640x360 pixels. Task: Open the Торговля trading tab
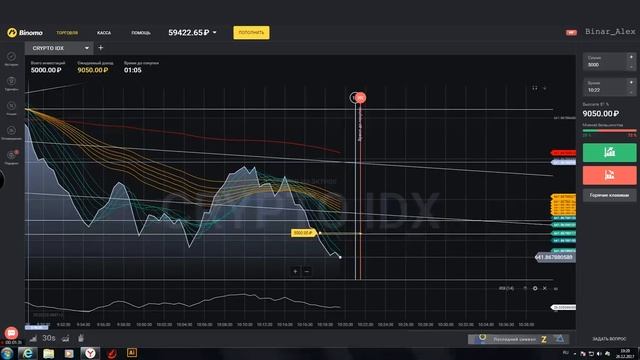pyautogui.click(x=67, y=33)
